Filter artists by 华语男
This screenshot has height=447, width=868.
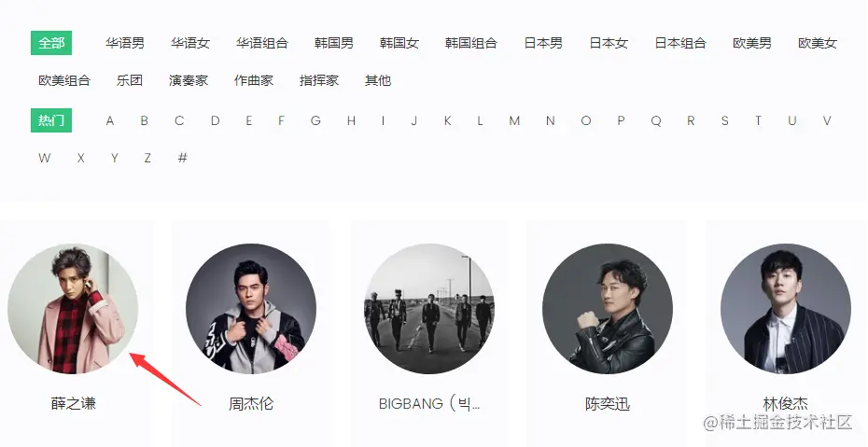point(125,43)
